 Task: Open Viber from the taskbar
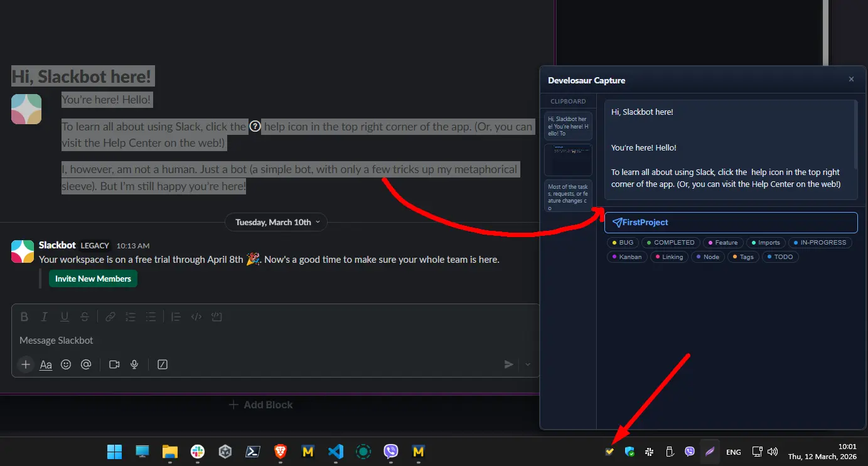[x=391, y=452]
